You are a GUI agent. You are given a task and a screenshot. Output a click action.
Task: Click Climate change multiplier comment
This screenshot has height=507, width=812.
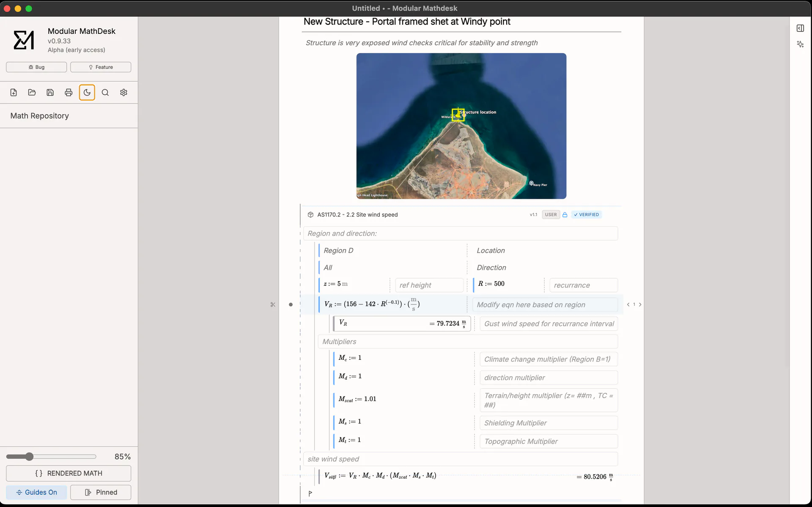(x=549, y=359)
